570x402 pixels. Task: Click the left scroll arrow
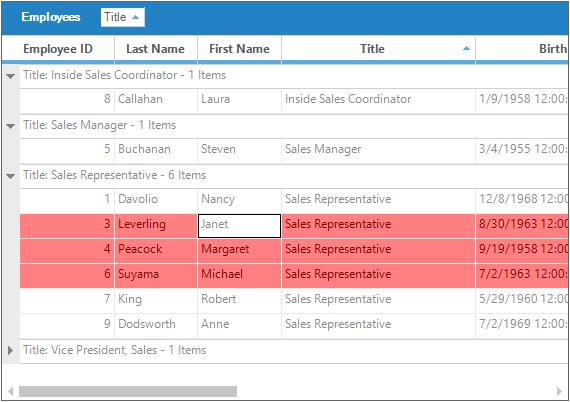click(x=11, y=391)
